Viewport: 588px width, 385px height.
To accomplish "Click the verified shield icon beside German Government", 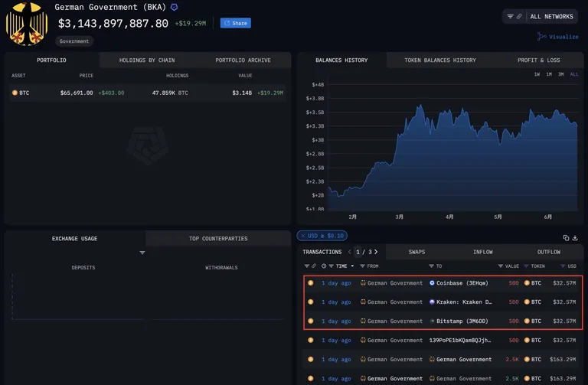I will coord(174,7).
